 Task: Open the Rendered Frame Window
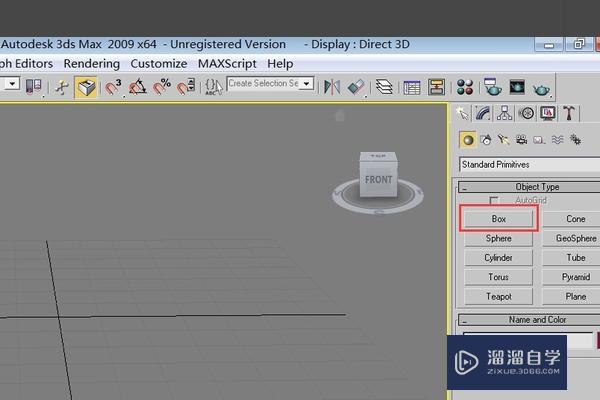pyautogui.click(x=517, y=87)
